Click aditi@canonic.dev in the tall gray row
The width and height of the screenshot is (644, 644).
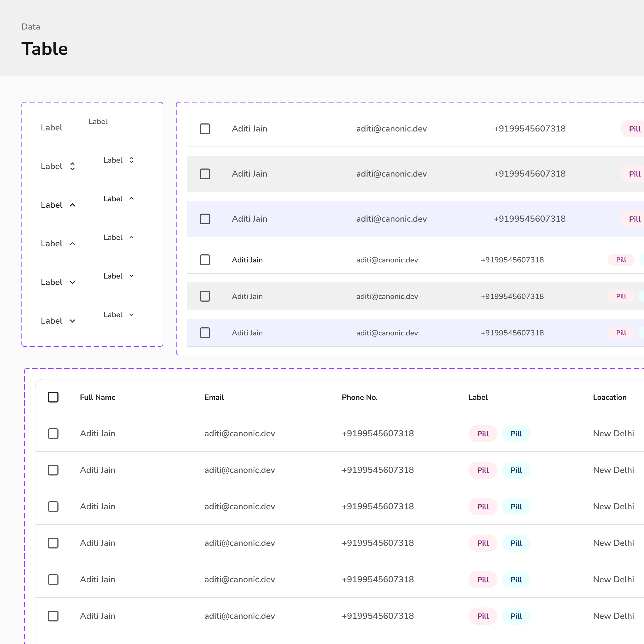[x=391, y=174]
